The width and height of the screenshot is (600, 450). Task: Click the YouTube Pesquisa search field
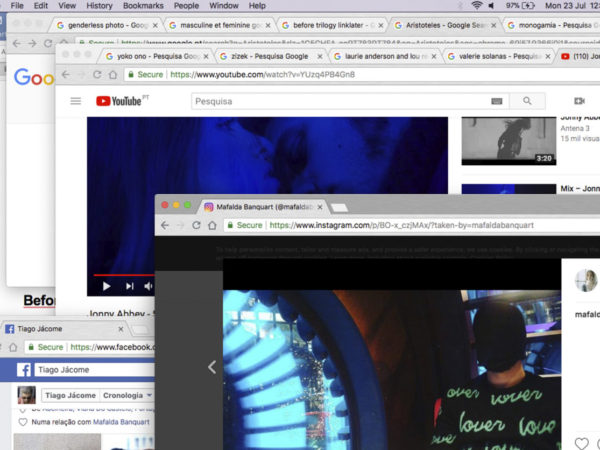click(x=340, y=101)
